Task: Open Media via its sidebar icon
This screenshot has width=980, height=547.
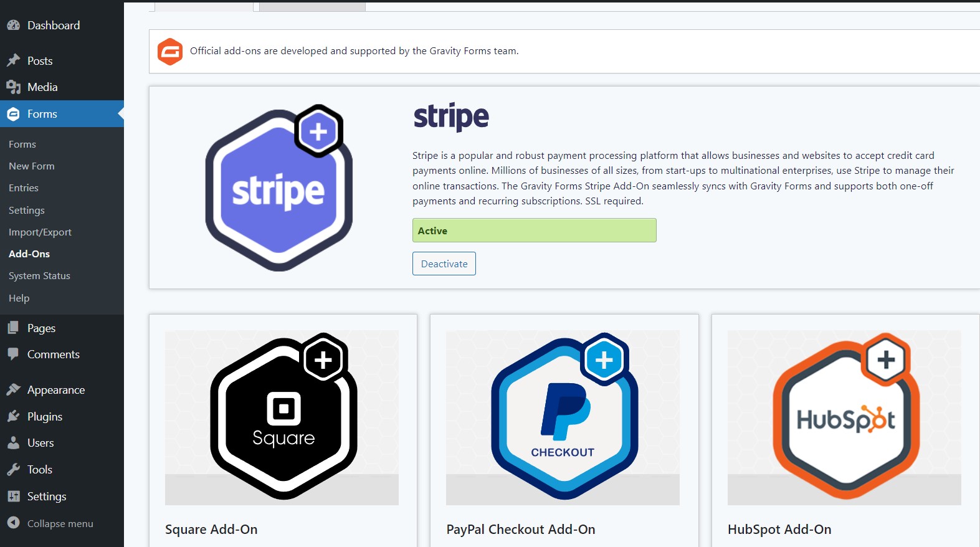Action: tap(13, 87)
